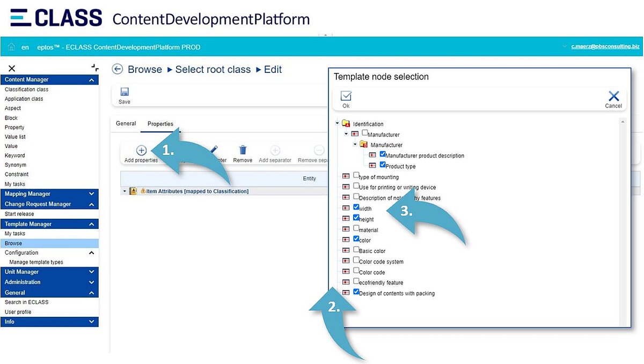
Task: Click the back arrow beside Browse
Action: tap(117, 69)
